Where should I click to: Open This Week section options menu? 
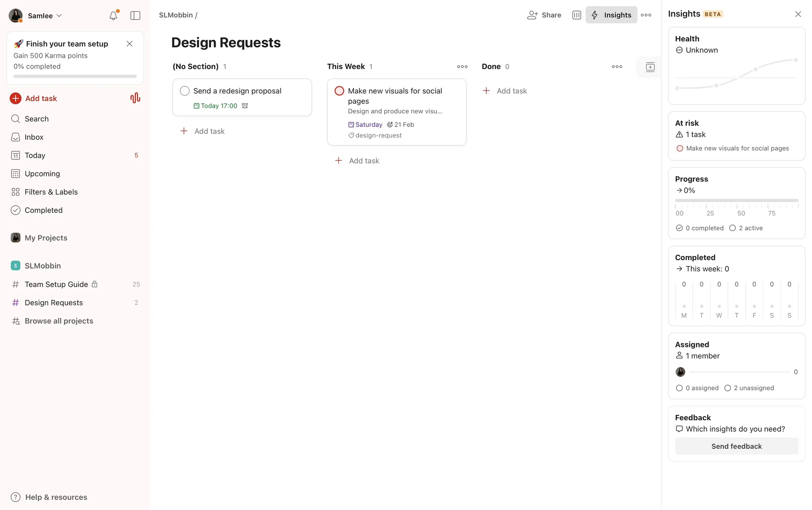coord(462,66)
